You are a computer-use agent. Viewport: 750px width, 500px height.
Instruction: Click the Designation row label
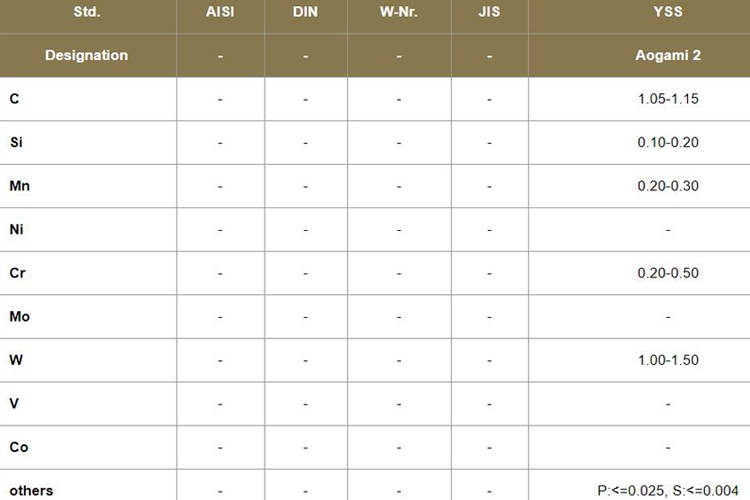87,55
